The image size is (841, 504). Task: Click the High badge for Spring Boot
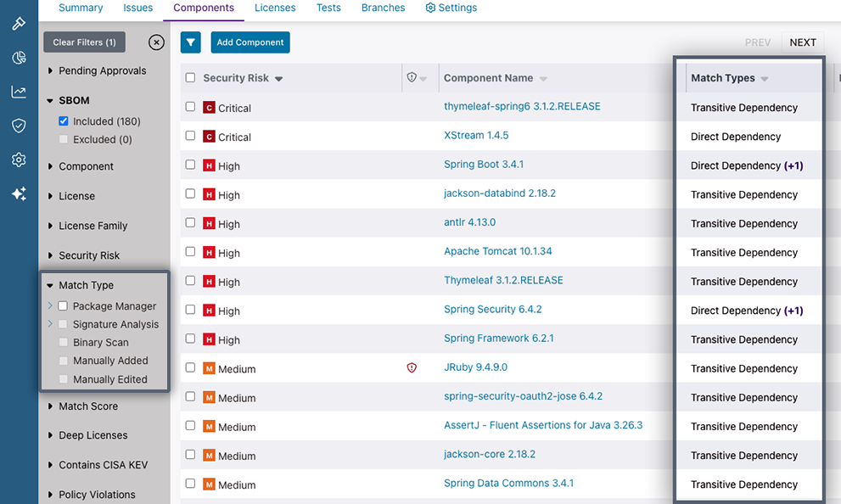click(x=209, y=165)
